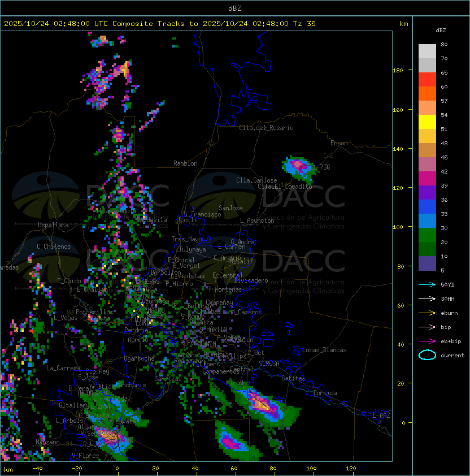
Task: Click the 'Catitas' map label
Action: pyautogui.click(x=293, y=378)
